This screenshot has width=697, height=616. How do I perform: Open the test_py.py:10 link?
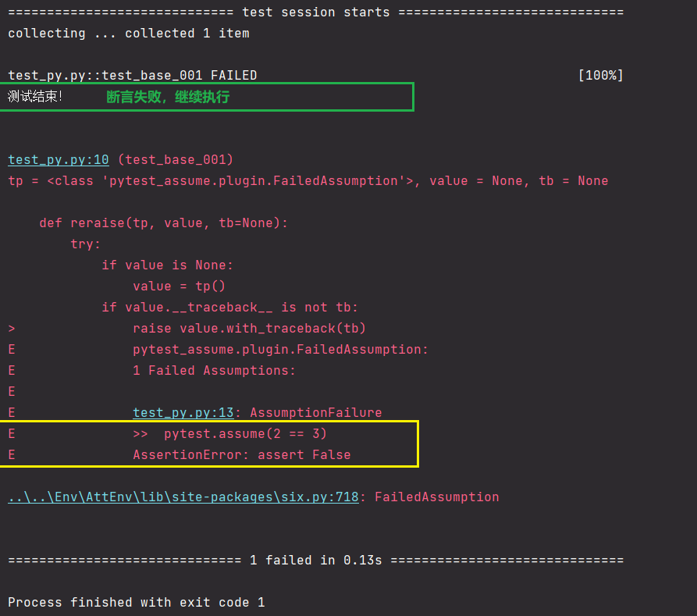(58, 160)
